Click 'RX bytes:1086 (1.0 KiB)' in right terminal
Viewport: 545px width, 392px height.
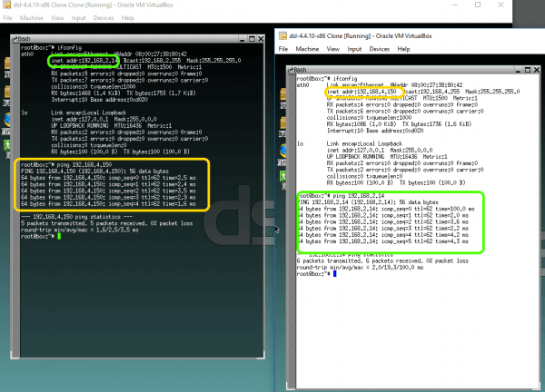pos(362,124)
